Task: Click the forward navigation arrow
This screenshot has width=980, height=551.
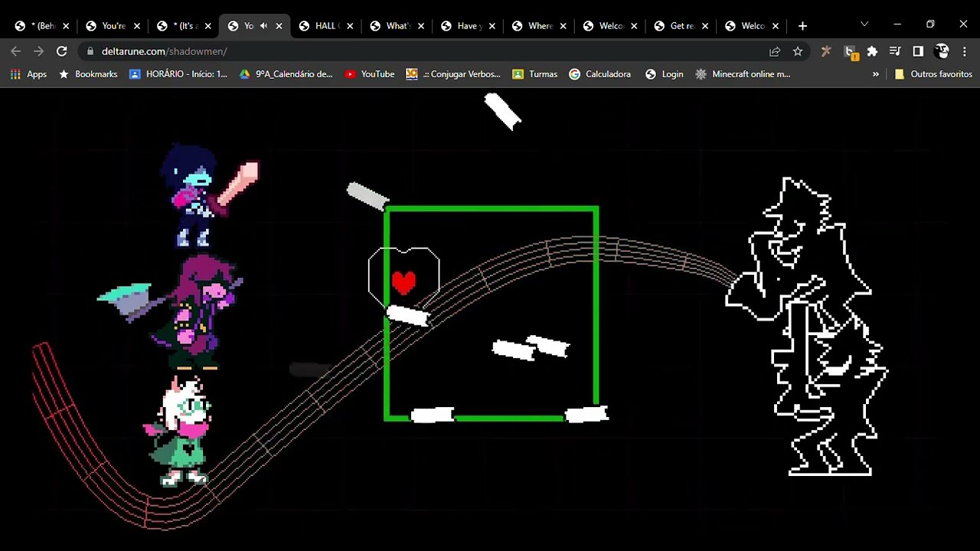Action: pyautogui.click(x=39, y=51)
